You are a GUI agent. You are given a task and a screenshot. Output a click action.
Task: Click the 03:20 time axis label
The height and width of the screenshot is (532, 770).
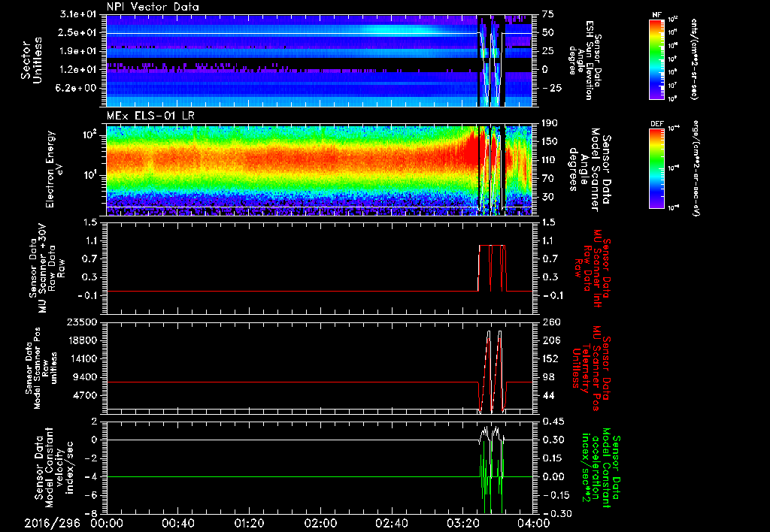[x=463, y=523]
